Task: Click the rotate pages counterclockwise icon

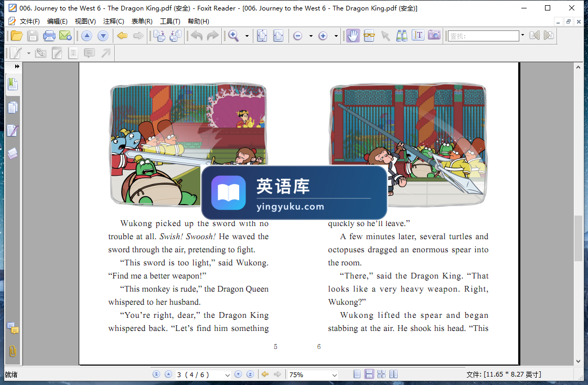Action: 176,36
